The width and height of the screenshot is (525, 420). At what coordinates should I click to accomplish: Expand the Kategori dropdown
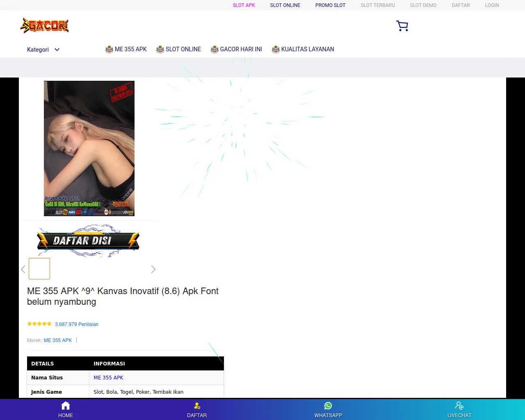click(43, 50)
